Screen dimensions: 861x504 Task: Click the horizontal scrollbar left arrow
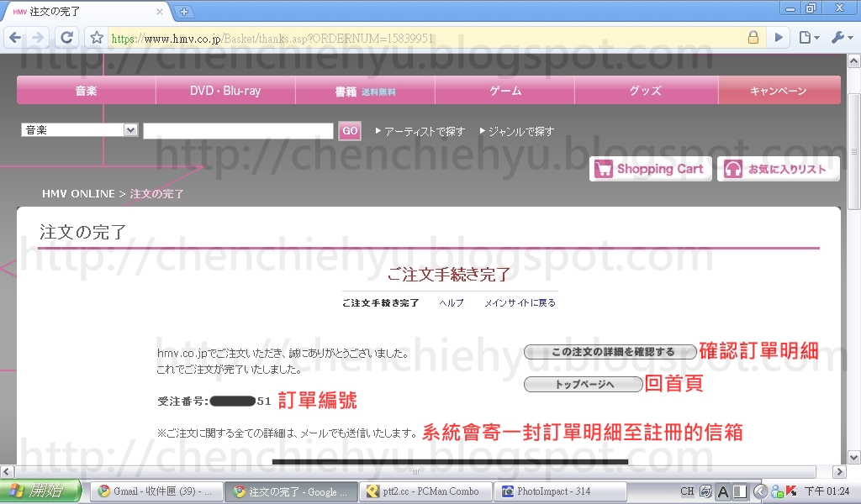click(x=7, y=471)
